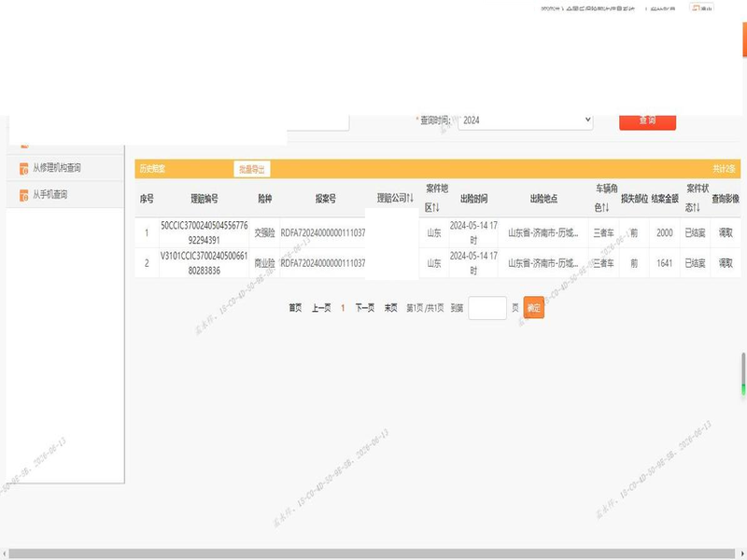Click the horizontal scrollbar at bottom
747x560 pixels.
pyautogui.click(x=372, y=553)
